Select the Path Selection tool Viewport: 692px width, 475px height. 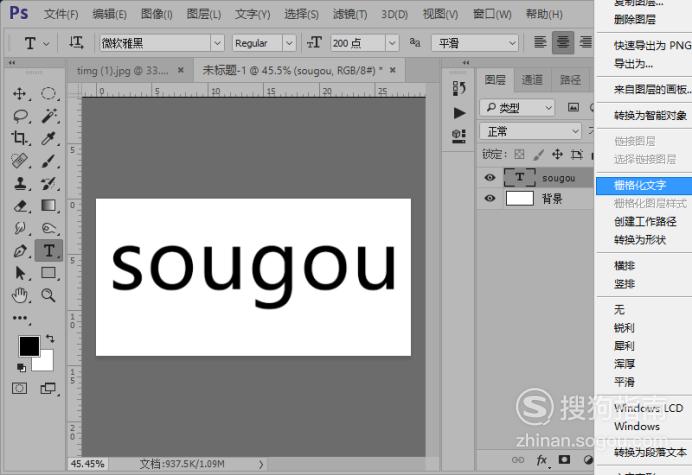tap(20, 273)
